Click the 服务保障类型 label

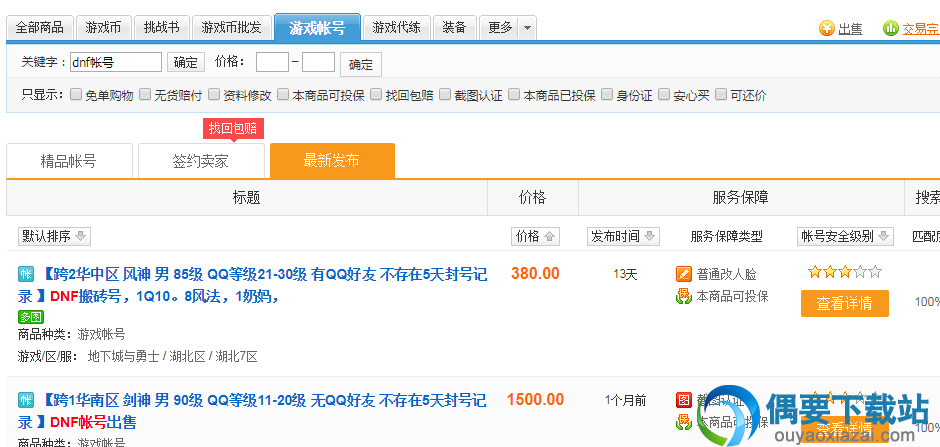(x=727, y=237)
